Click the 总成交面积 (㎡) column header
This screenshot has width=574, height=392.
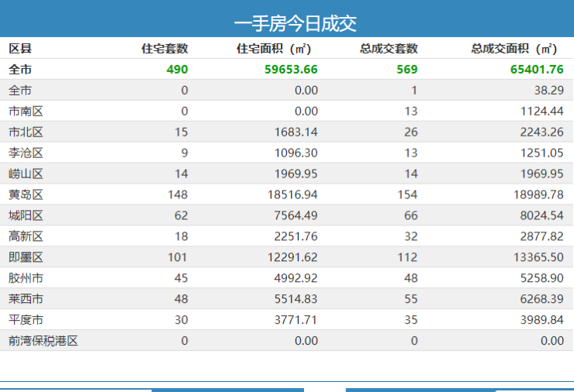click(513, 49)
